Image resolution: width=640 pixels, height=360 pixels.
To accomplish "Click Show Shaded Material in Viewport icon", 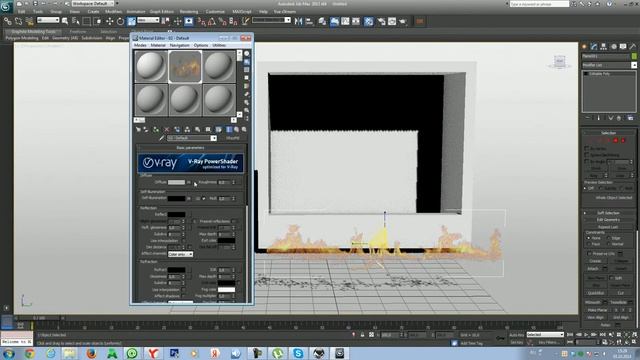I will pos(219,129).
